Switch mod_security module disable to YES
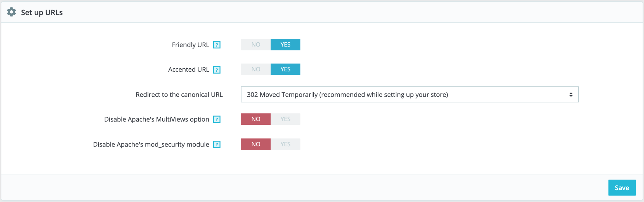This screenshot has height=202, width=644. (285, 144)
